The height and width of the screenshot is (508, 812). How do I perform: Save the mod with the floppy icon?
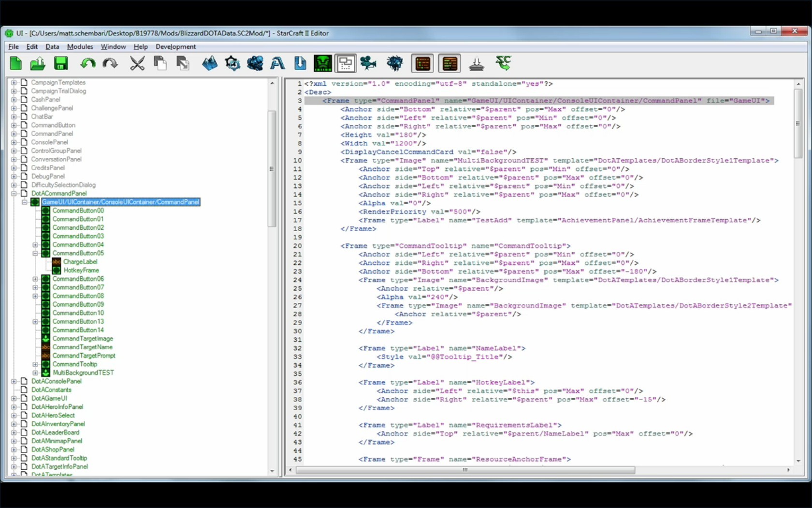[61, 63]
